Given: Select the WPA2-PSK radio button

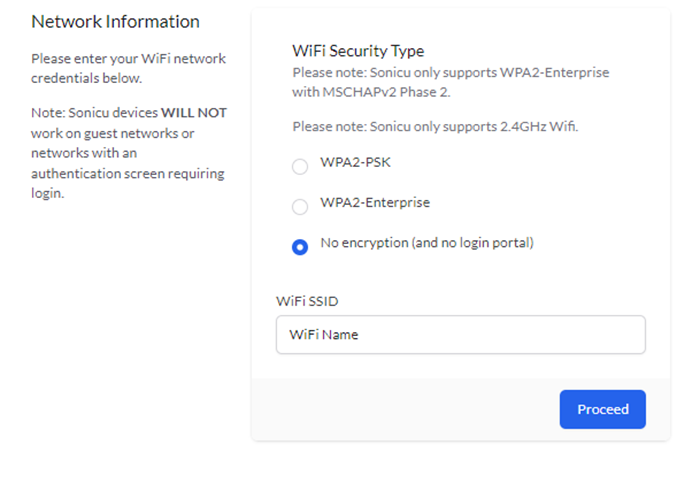Looking at the screenshot, I should tap(300, 166).
